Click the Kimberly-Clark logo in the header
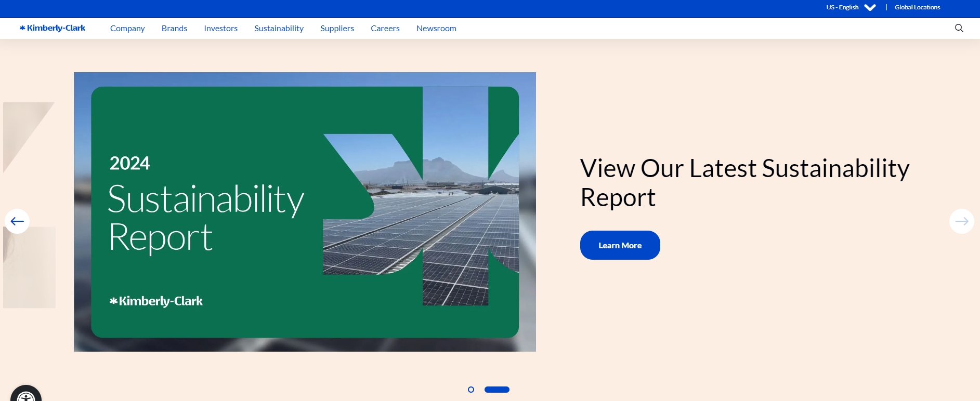The width and height of the screenshot is (980, 401). point(53,28)
